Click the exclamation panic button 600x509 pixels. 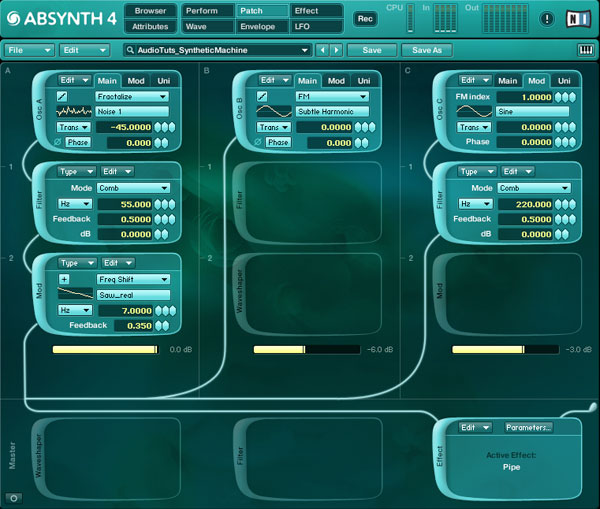(547, 18)
